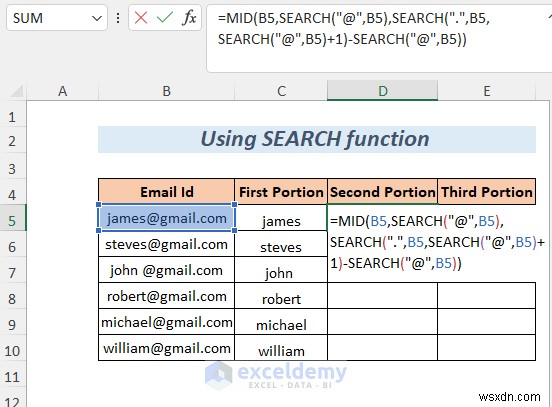The image size is (552, 407).
Task: Click the 'Email Id' header cell
Action: [167, 192]
